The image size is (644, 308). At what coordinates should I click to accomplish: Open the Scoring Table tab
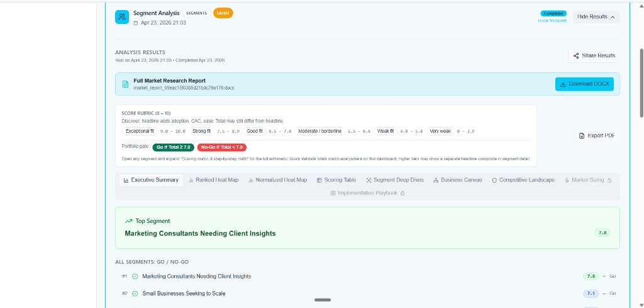(336, 180)
